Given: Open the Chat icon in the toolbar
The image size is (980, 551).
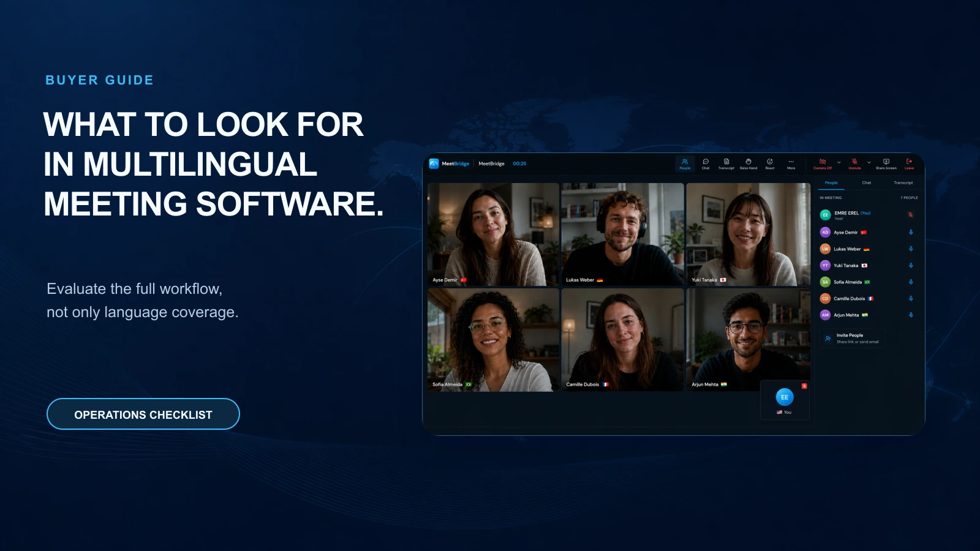Looking at the screenshot, I should [x=706, y=163].
